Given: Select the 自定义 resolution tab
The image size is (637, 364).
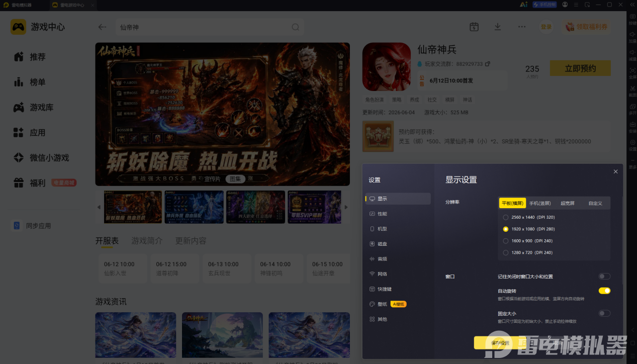Looking at the screenshot, I should pyautogui.click(x=595, y=203).
